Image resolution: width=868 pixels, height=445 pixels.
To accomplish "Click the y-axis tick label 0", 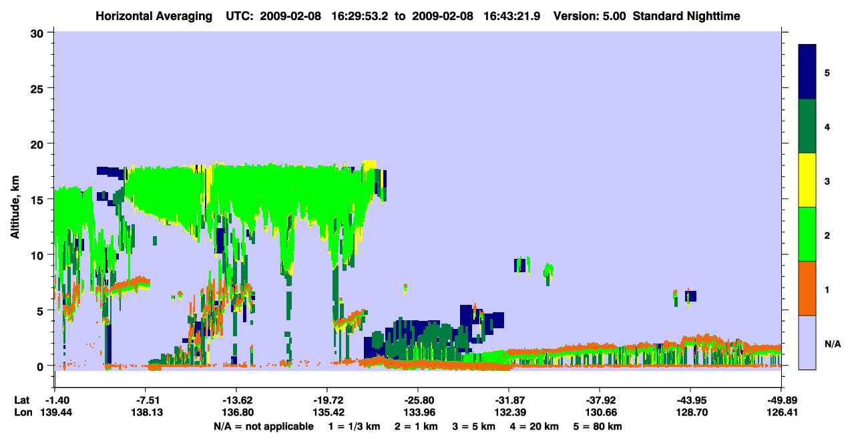I will [x=41, y=366].
